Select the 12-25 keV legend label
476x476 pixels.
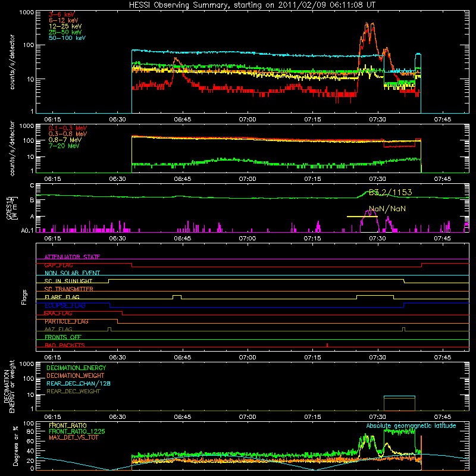(65, 26)
